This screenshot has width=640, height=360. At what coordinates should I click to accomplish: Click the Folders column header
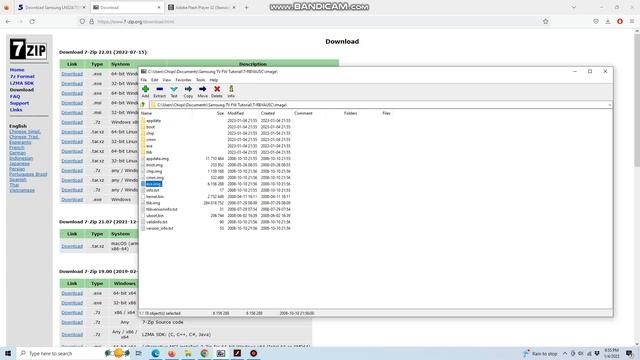(350, 113)
